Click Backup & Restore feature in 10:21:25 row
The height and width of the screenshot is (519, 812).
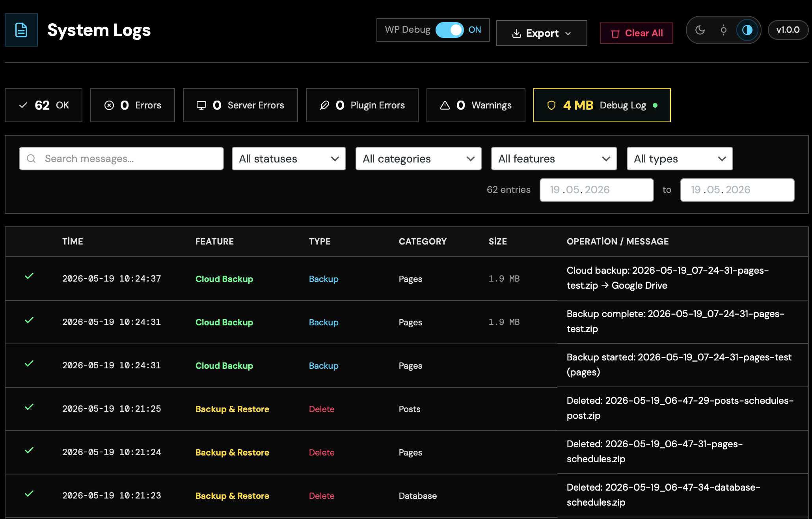coord(232,409)
